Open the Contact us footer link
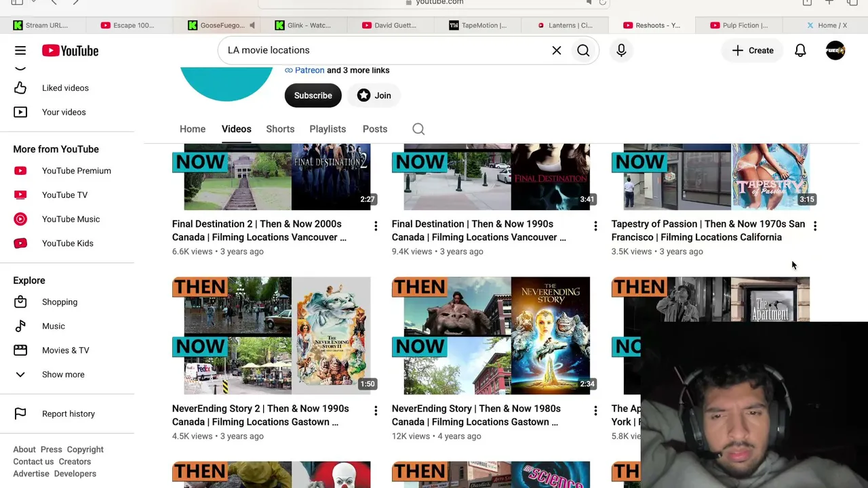 (33, 462)
